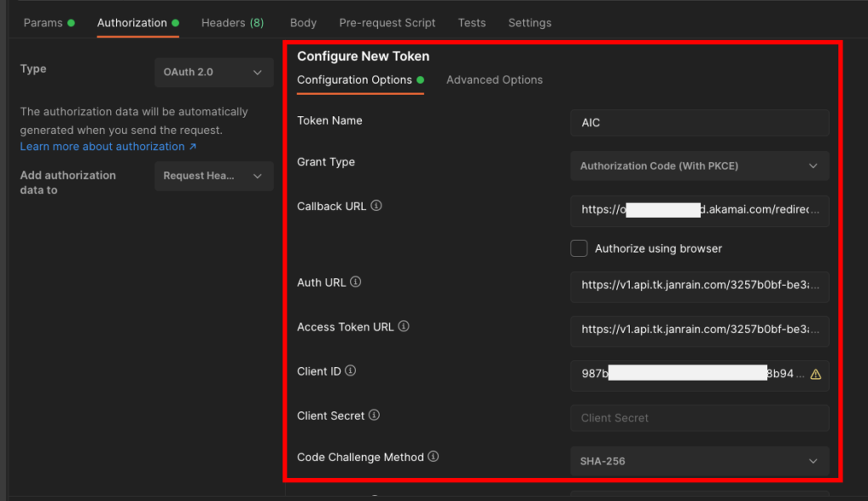
Task: Click info icon beside Access Token URL
Action: tap(403, 326)
